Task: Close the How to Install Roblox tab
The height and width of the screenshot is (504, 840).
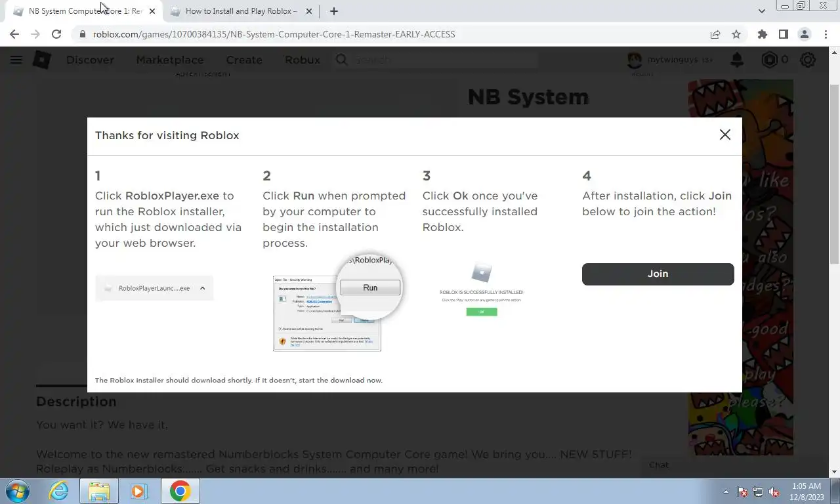Action: tap(309, 11)
